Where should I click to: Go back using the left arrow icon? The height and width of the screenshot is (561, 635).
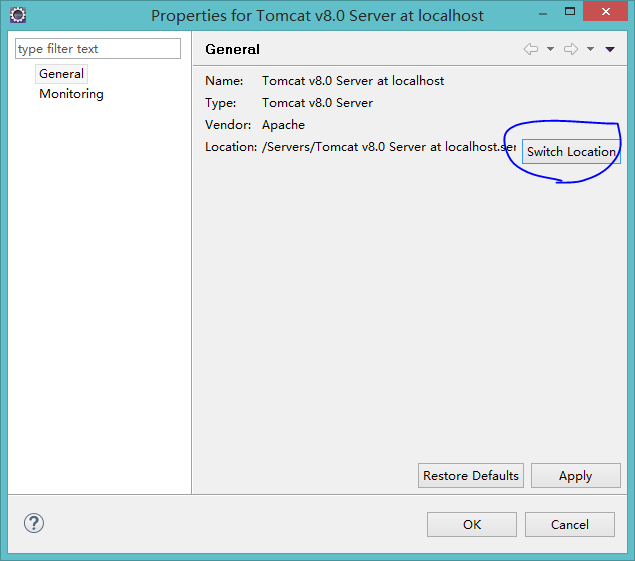pos(531,49)
